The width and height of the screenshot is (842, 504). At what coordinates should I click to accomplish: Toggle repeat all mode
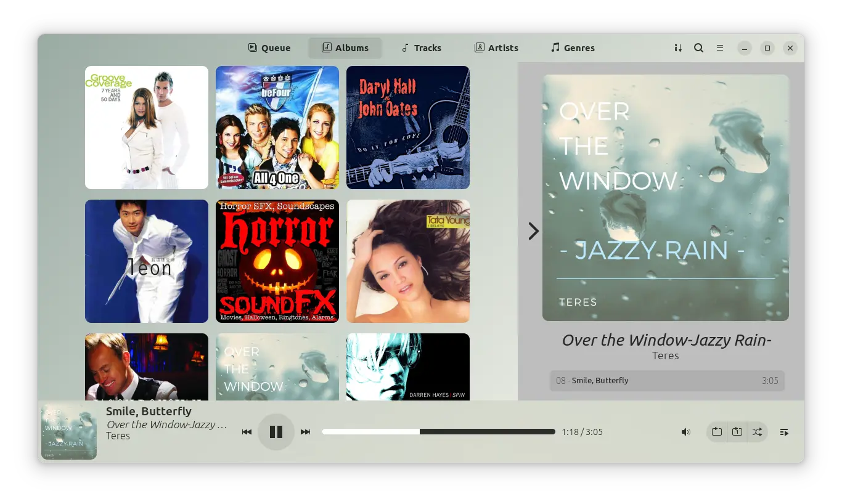pyautogui.click(x=716, y=432)
